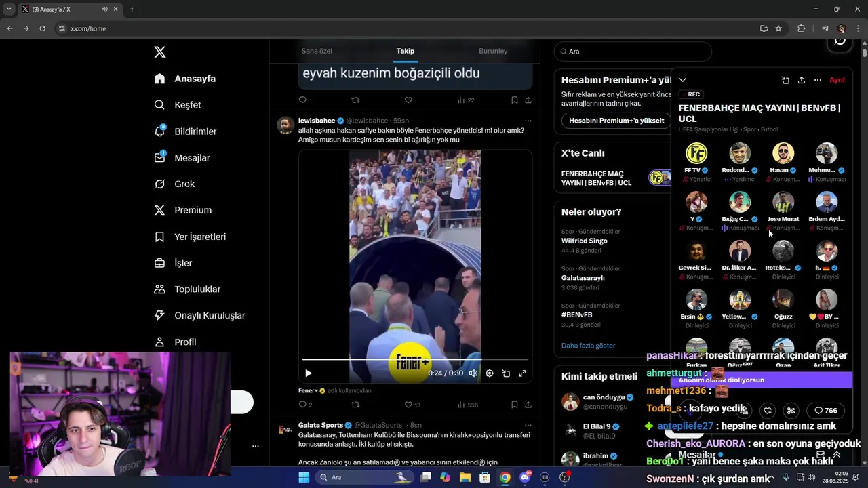
Task: Bookmark the lewisbahce tweet
Action: pos(515,405)
